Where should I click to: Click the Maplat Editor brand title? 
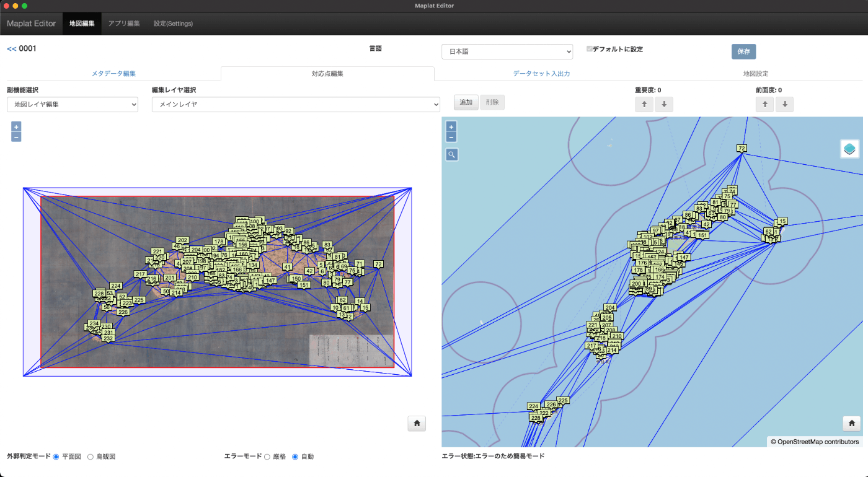31,24
